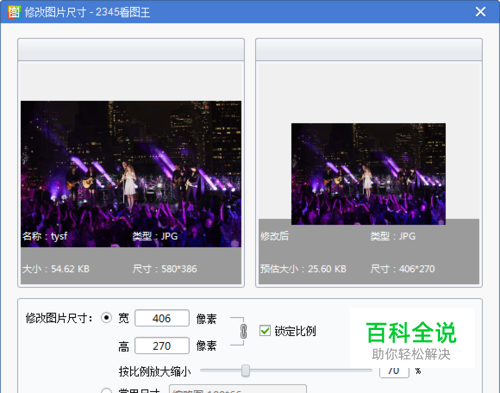The width and height of the screenshot is (500, 393).
Task: Click the 锁定比例 label text
Action: pyautogui.click(x=295, y=331)
